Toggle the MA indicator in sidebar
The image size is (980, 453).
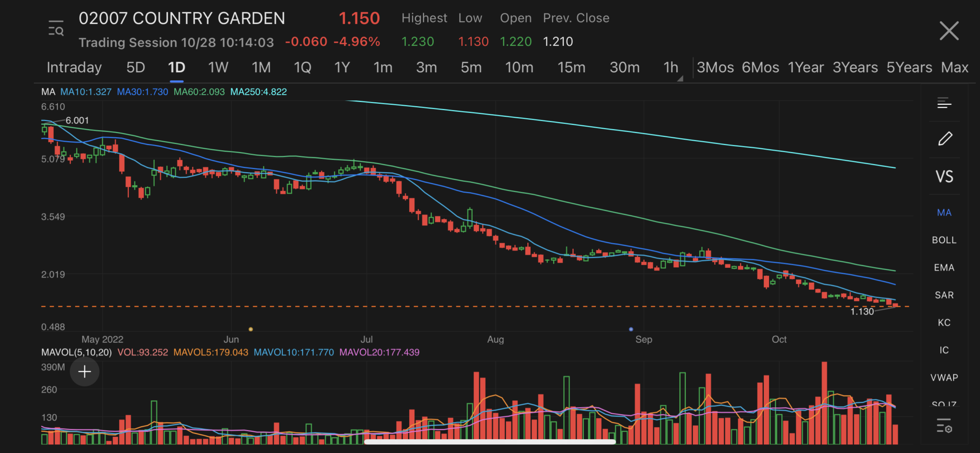pyautogui.click(x=944, y=212)
